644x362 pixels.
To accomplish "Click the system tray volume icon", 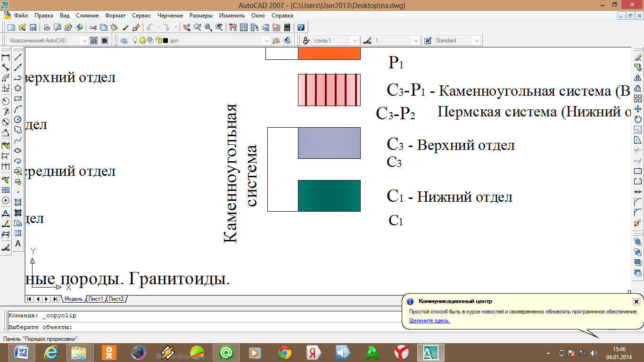I will click(594, 353).
